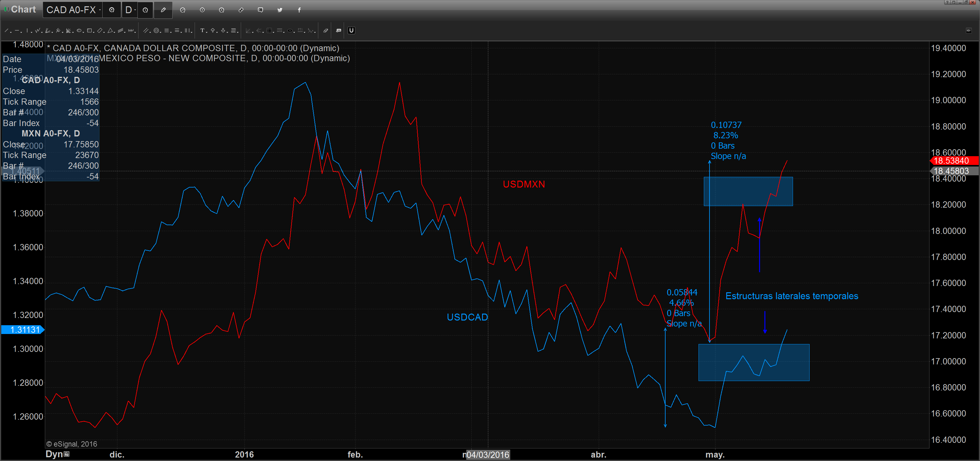Viewport: 980px width, 461px height.
Task: Select the Gann fan box tool
Action: (68, 30)
